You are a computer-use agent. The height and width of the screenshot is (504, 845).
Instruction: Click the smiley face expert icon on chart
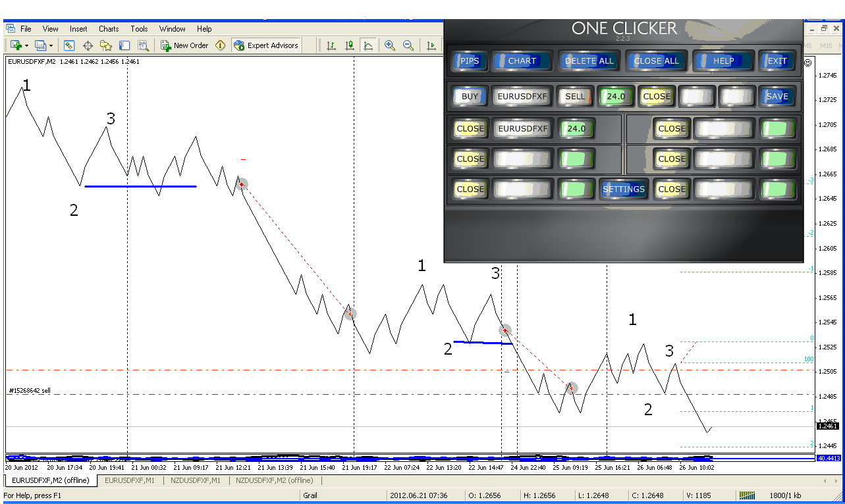coord(808,62)
